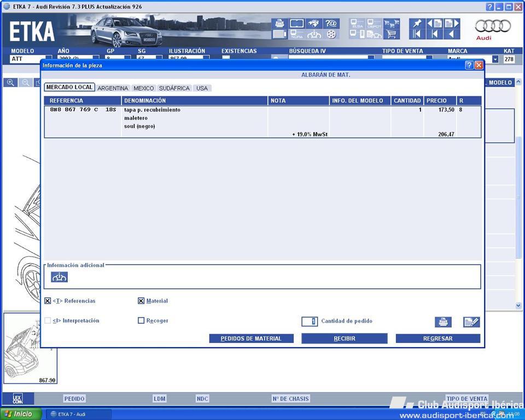
Task: Open the MARCA dropdown arrow
Action: [495, 59]
